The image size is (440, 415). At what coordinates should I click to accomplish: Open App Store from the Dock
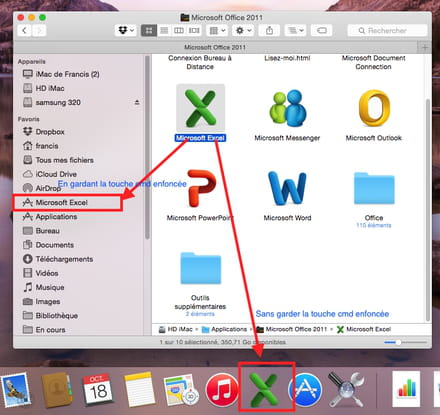click(x=306, y=390)
